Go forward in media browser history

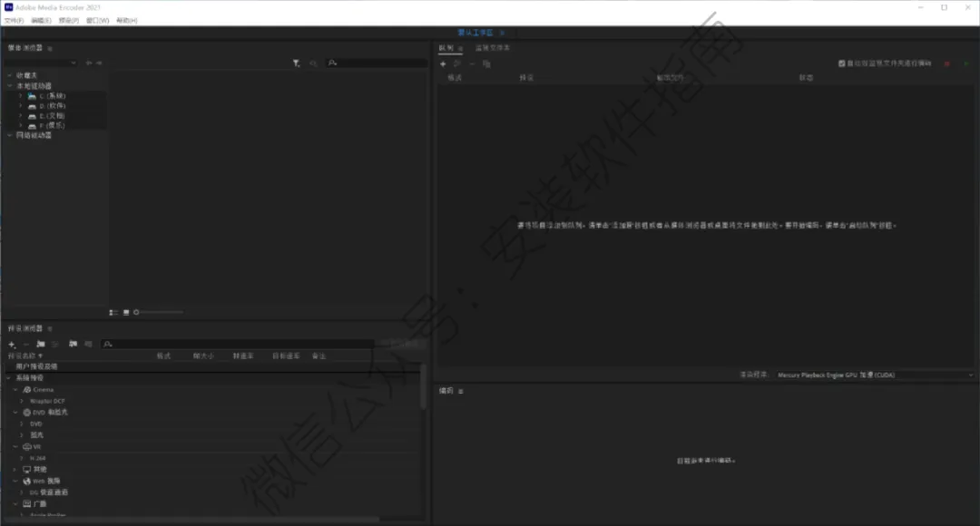point(99,63)
